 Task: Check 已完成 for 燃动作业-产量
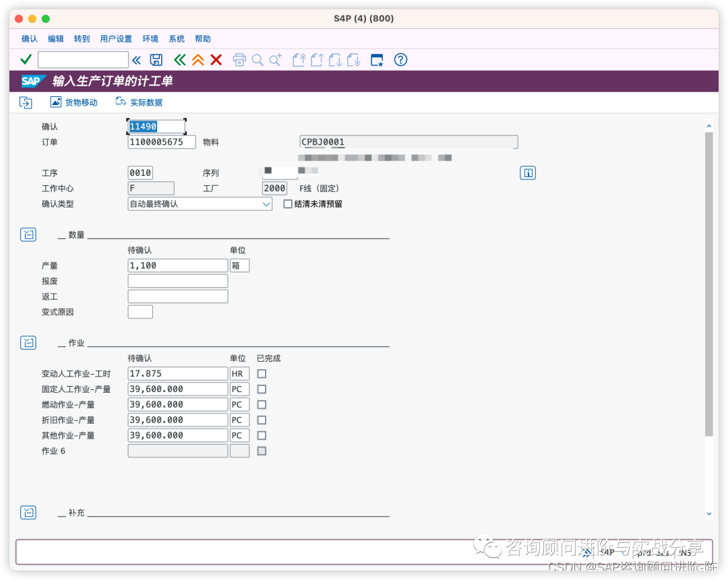[x=262, y=404]
